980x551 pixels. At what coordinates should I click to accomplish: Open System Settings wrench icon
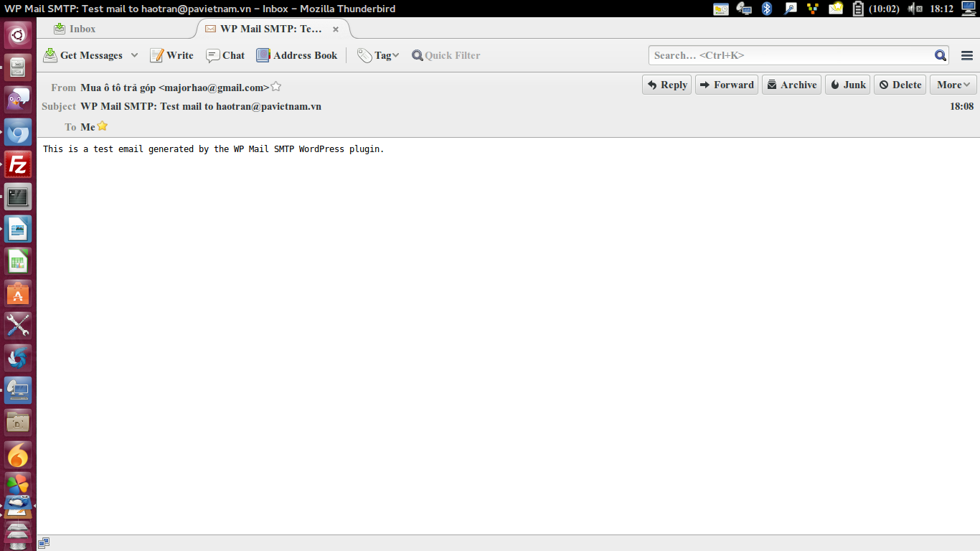point(18,326)
